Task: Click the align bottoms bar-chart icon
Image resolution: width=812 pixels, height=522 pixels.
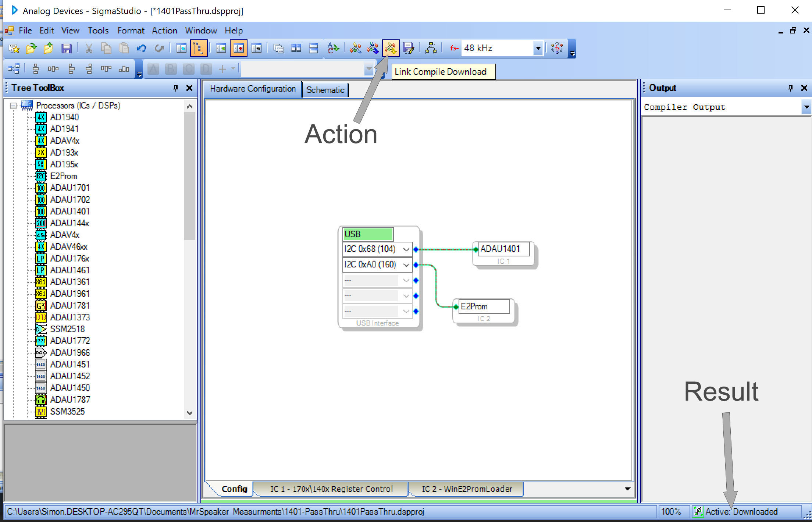Action: pyautogui.click(x=124, y=69)
